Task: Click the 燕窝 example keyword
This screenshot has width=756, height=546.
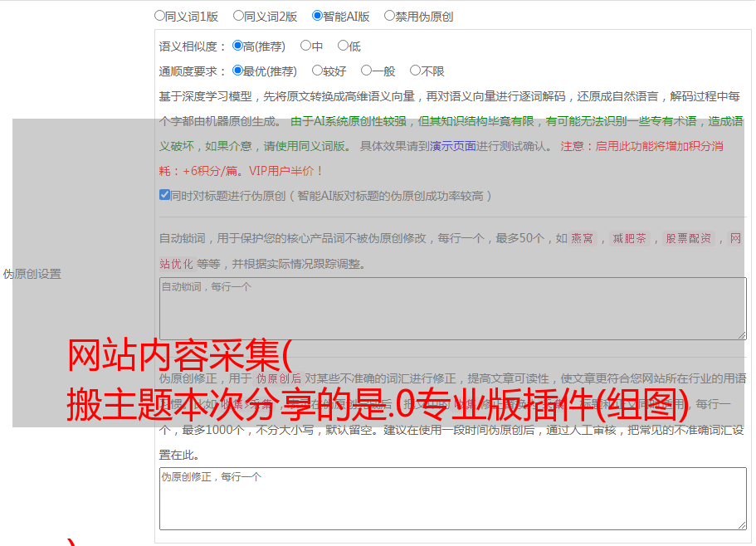Action: 582,238
